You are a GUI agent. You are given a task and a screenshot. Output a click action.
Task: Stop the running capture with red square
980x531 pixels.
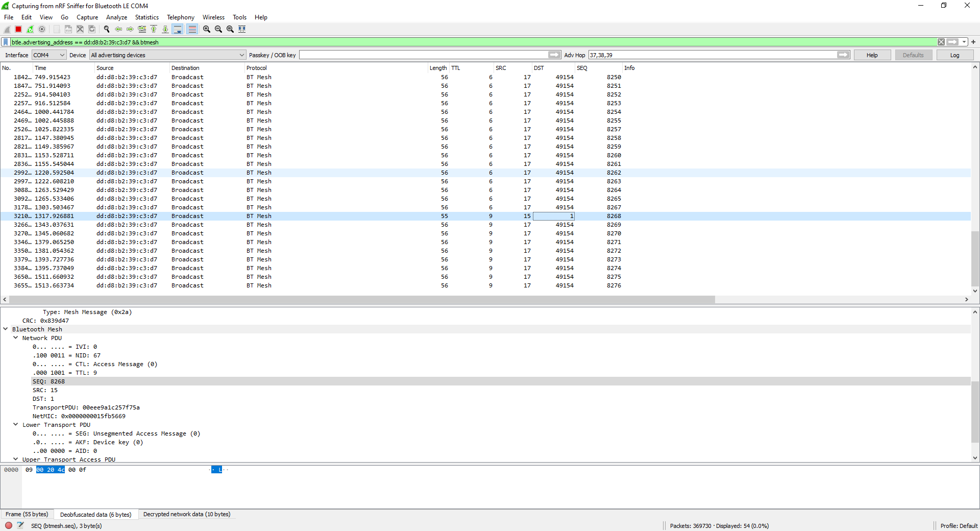tap(18, 29)
